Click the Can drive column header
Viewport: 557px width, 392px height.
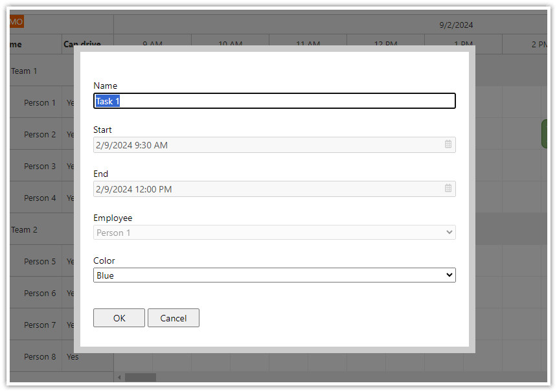tap(81, 43)
